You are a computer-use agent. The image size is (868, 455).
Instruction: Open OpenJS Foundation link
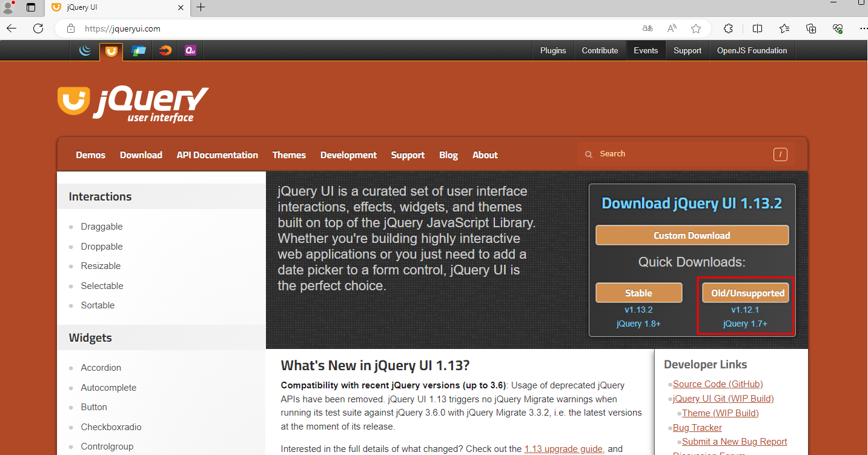(752, 51)
